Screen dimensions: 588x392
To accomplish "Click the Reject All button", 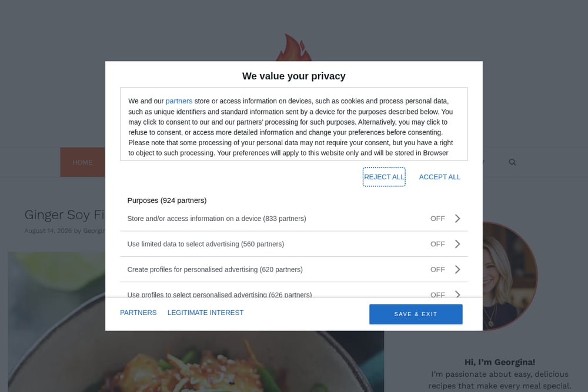I will [x=384, y=177].
